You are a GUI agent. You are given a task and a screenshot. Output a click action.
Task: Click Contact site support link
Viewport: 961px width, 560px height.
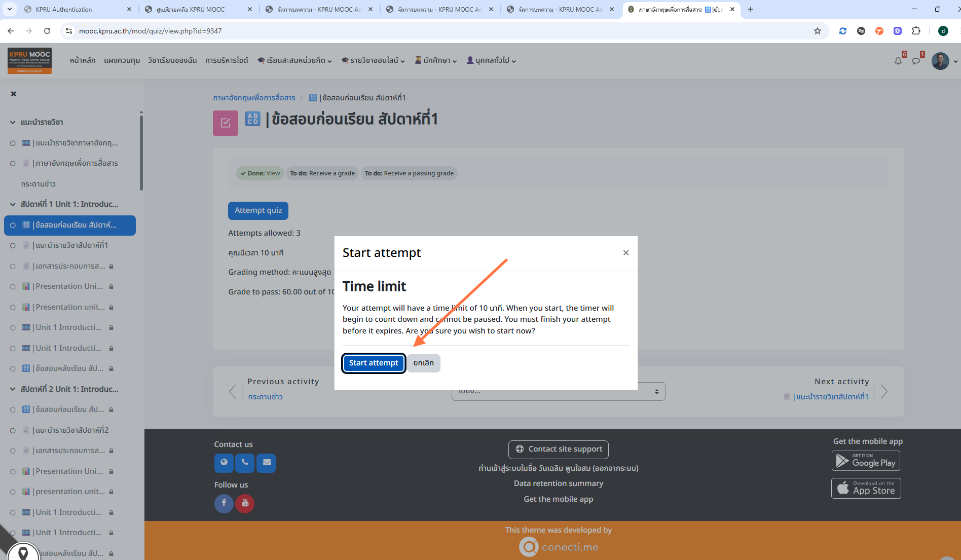(x=559, y=449)
